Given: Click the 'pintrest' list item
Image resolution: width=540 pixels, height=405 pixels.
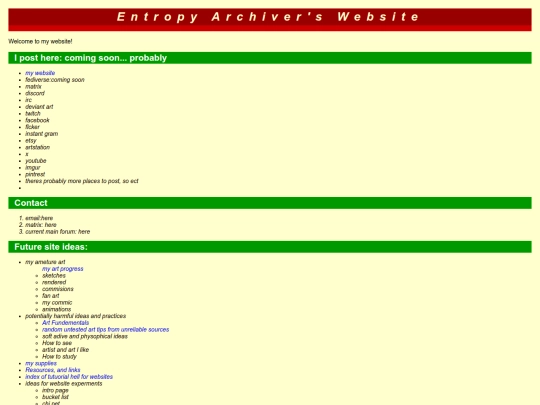Looking at the screenshot, I should [x=35, y=174].
